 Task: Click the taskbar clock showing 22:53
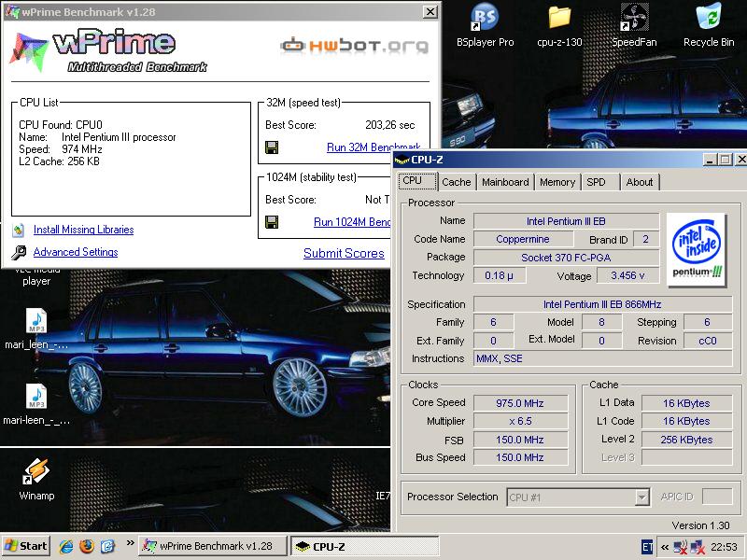[x=724, y=547]
